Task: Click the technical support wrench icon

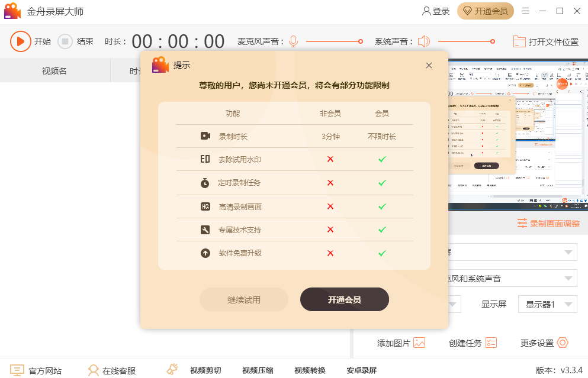Action: [205, 230]
